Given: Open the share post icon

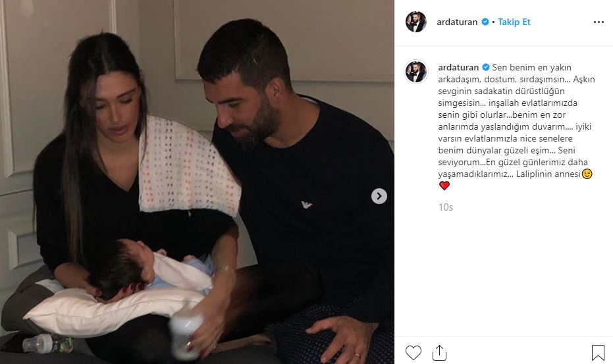Looking at the screenshot, I should [439, 353].
